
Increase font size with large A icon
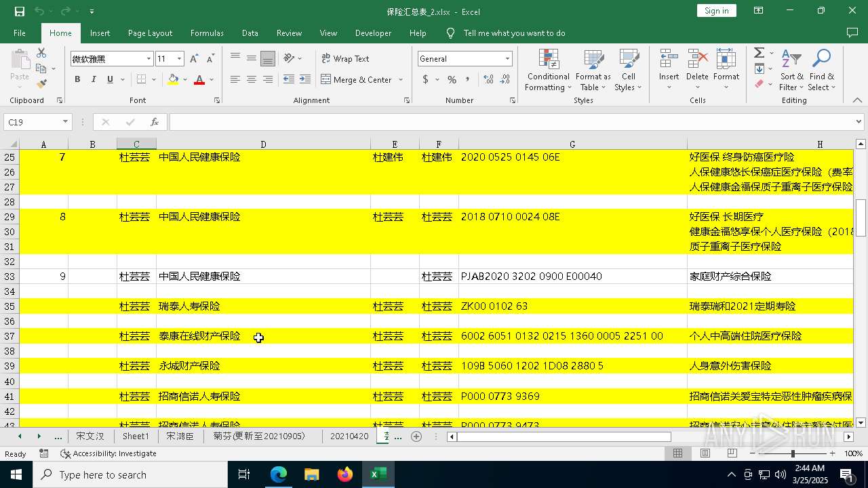click(x=194, y=59)
